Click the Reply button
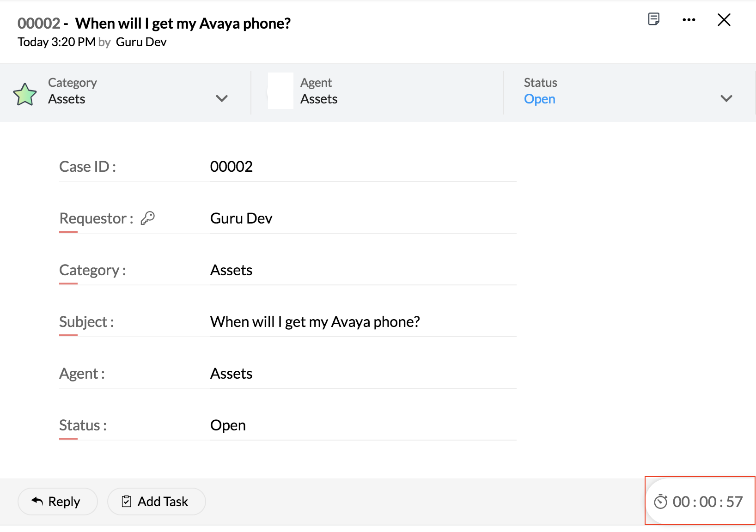The image size is (756, 532). [x=58, y=501]
